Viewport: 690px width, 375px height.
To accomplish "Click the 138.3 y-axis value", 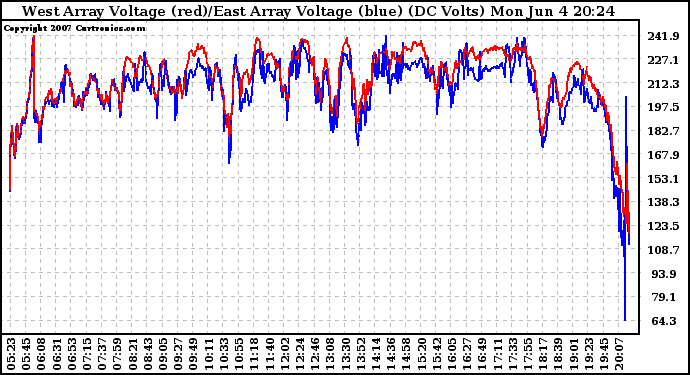I will (663, 202).
